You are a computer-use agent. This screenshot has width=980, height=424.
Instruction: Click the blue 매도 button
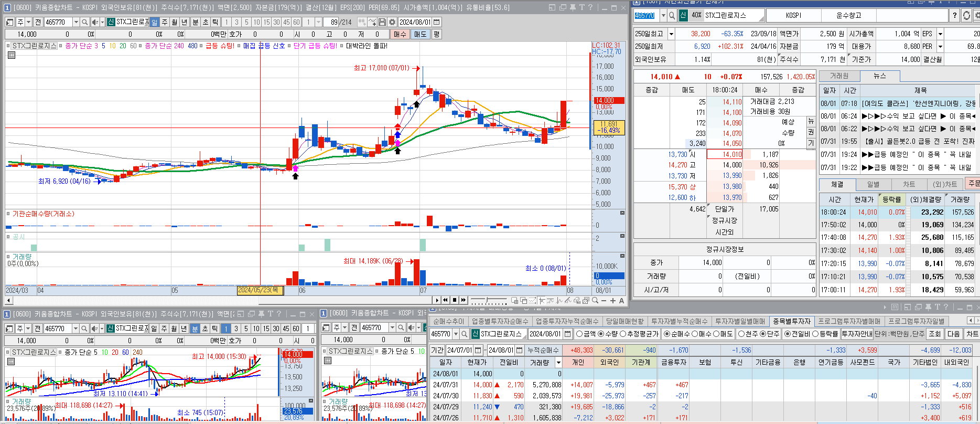[421, 34]
